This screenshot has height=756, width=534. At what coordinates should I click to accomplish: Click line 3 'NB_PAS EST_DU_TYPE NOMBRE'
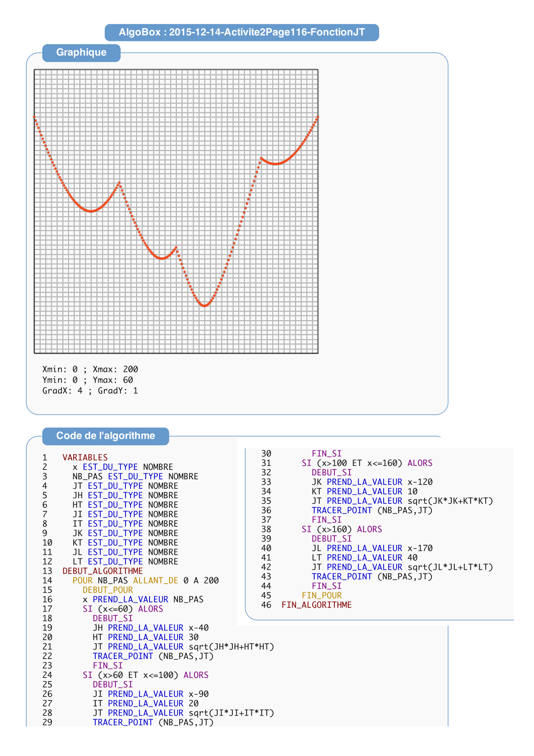135,476
